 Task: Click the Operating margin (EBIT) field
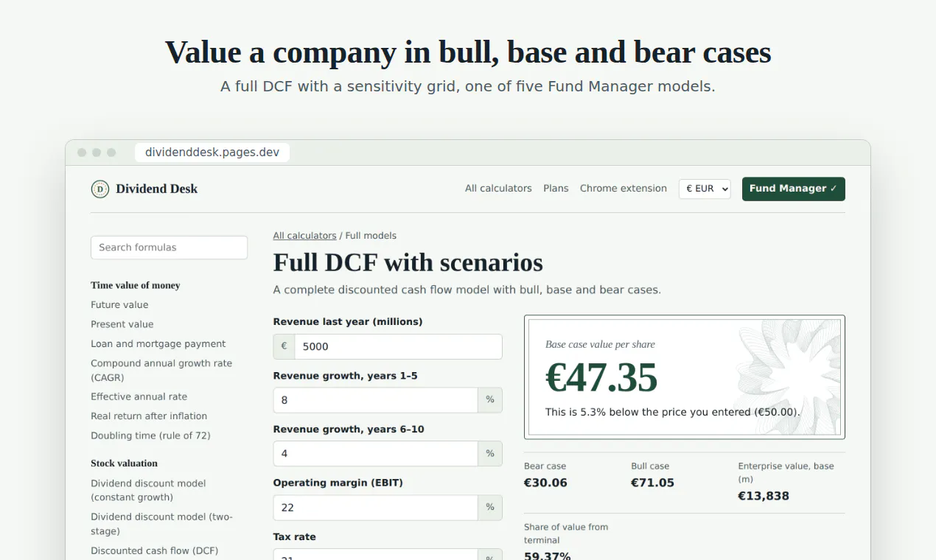pos(376,508)
